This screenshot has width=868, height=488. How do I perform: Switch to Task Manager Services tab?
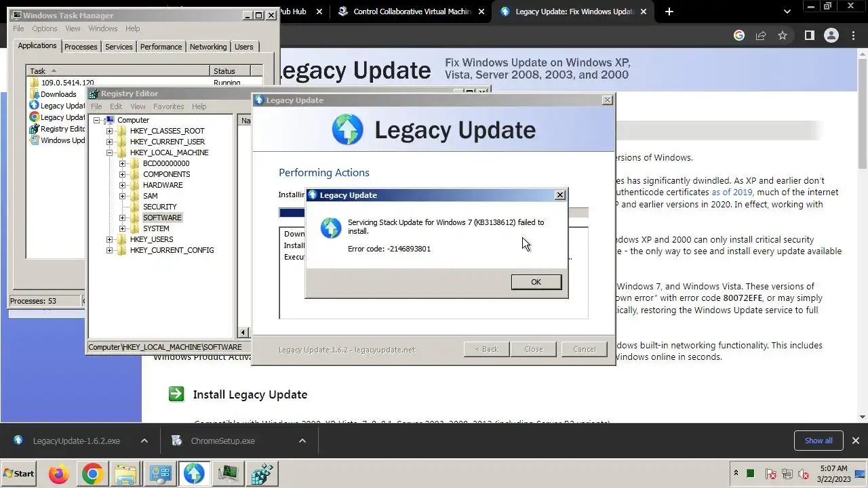pyautogui.click(x=119, y=47)
